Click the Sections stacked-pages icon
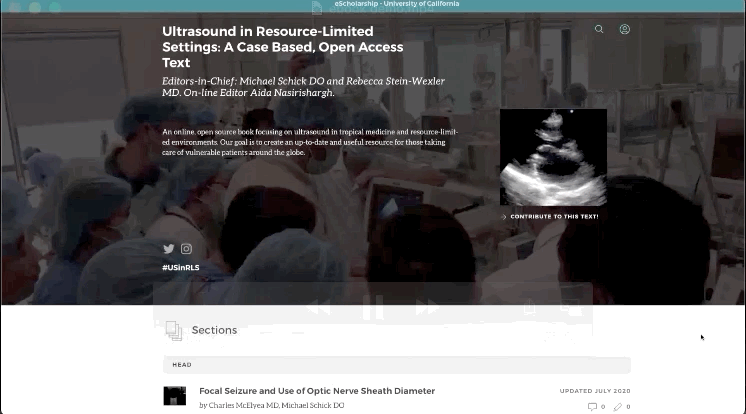 pos(174,330)
